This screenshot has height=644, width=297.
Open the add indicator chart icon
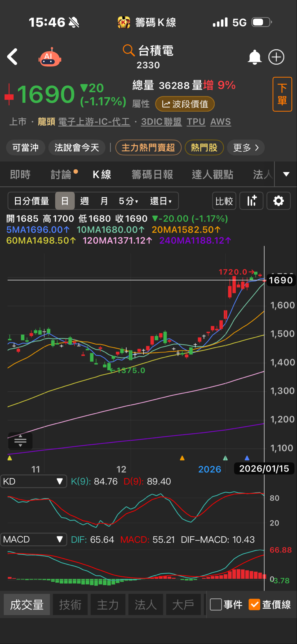251,201
